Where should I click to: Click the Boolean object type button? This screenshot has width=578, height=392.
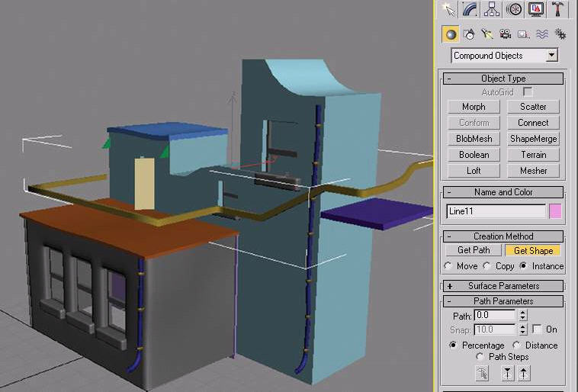coord(474,155)
